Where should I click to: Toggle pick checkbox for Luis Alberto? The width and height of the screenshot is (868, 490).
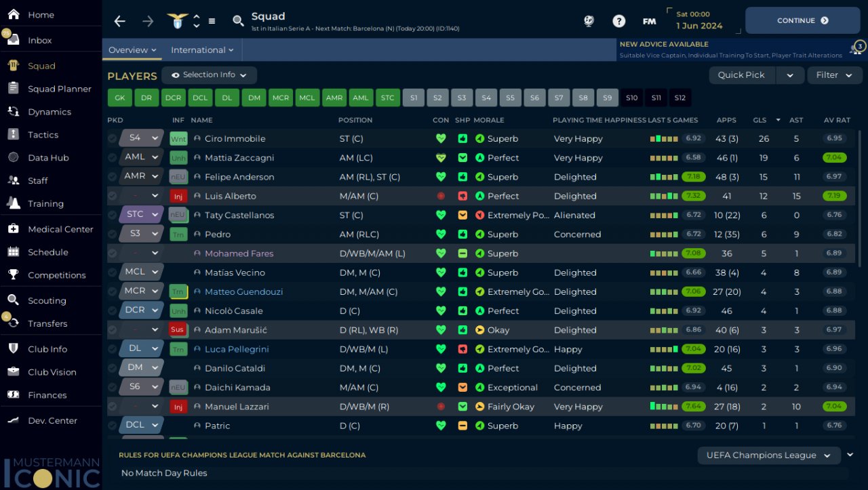(x=113, y=196)
